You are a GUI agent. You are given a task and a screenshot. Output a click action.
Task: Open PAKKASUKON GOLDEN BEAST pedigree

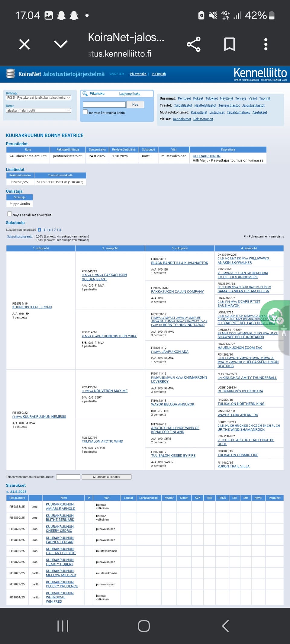104,277
